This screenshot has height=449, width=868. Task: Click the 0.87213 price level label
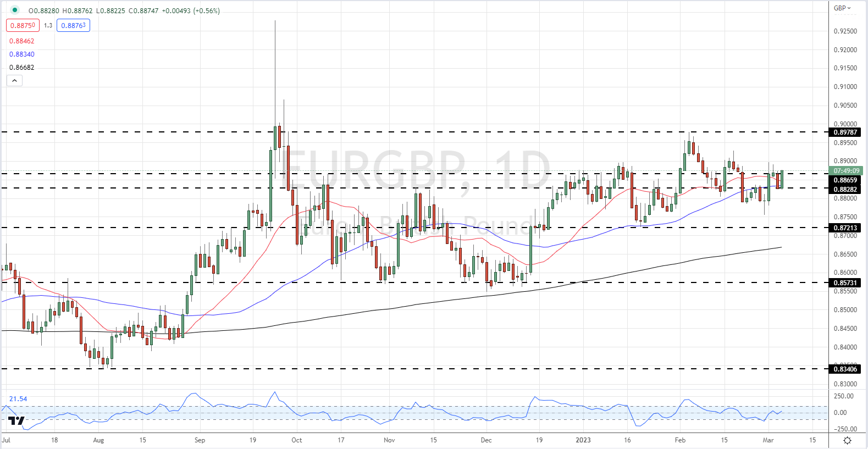click(845, 228)
